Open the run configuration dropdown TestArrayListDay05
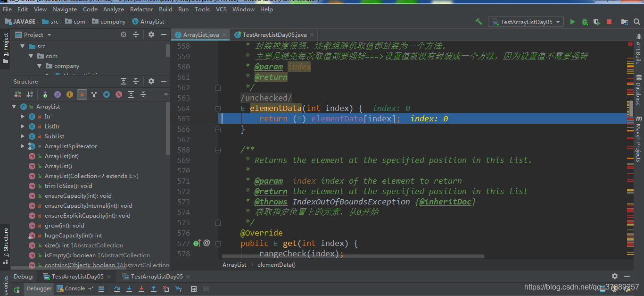 526,22
